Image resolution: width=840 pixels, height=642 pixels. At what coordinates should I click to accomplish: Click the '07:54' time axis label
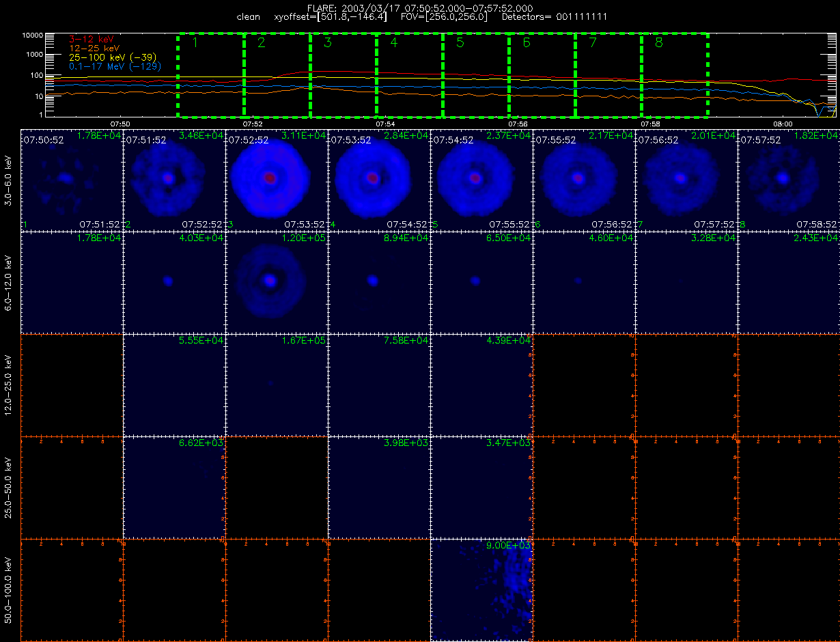click(x=385, y=124)
